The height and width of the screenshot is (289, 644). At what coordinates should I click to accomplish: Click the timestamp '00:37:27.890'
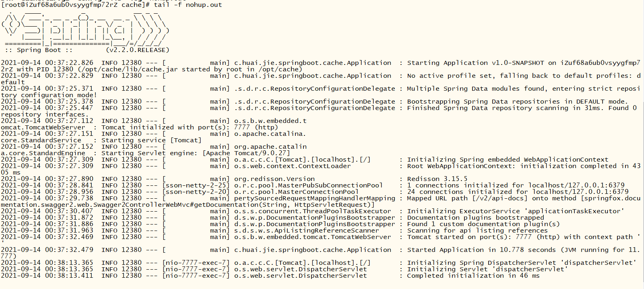(x=69, y=179)
